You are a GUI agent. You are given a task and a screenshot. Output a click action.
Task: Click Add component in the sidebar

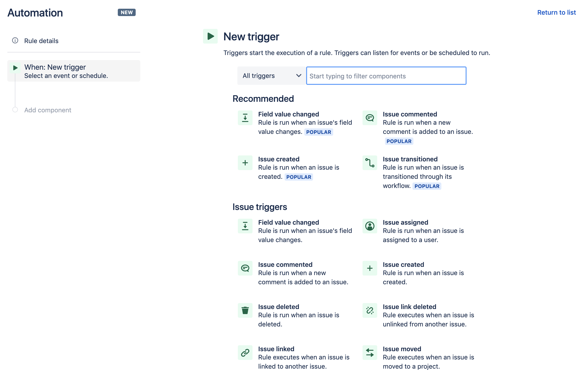point(48,110)
